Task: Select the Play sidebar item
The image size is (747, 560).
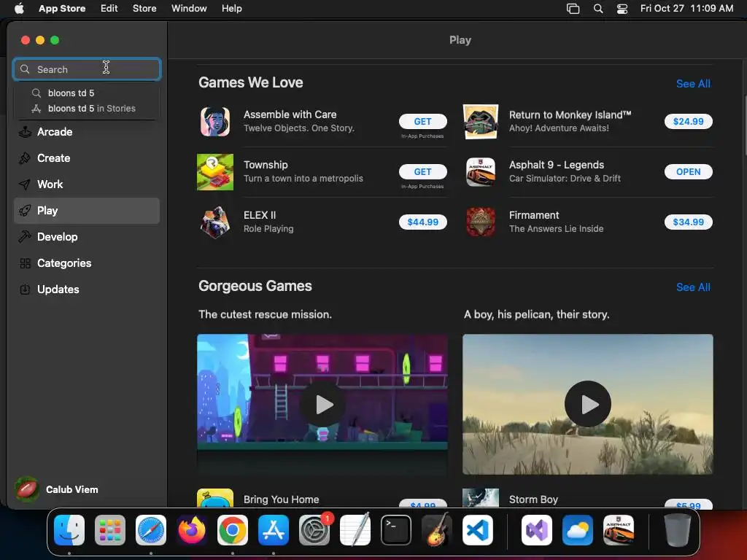Action: 86,211
